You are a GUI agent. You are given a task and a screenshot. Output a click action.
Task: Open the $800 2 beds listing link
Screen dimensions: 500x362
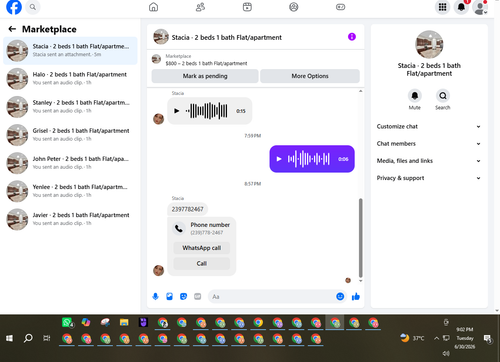point(206,63)
